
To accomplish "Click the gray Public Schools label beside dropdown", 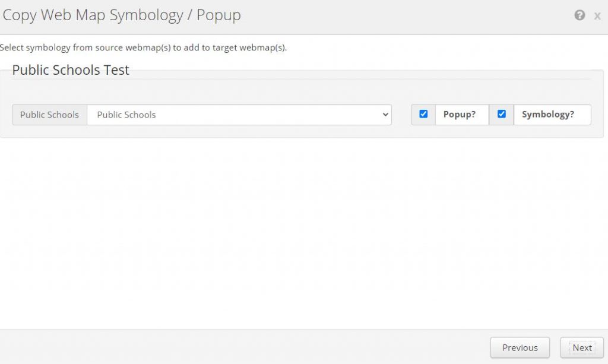I will 49,115.
